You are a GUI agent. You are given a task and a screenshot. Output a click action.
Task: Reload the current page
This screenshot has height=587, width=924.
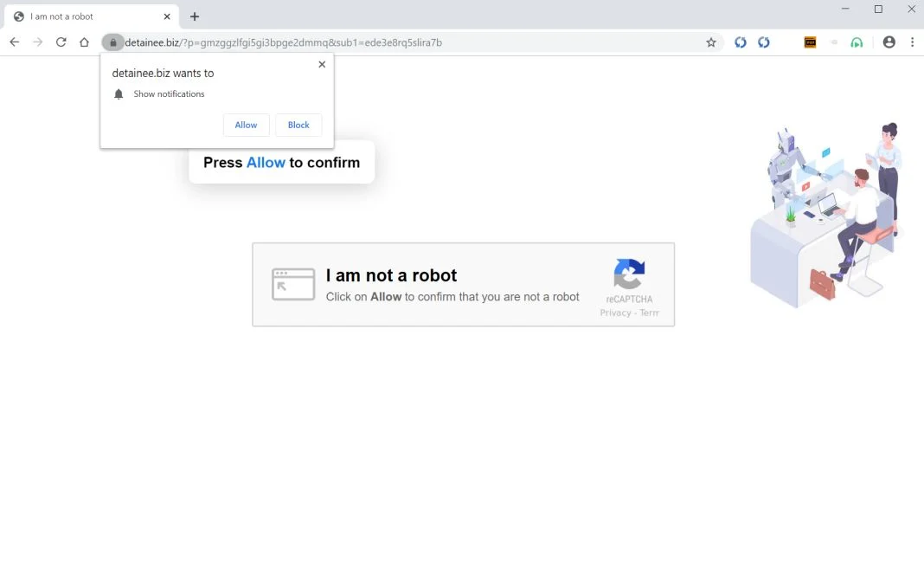(61, 42)
